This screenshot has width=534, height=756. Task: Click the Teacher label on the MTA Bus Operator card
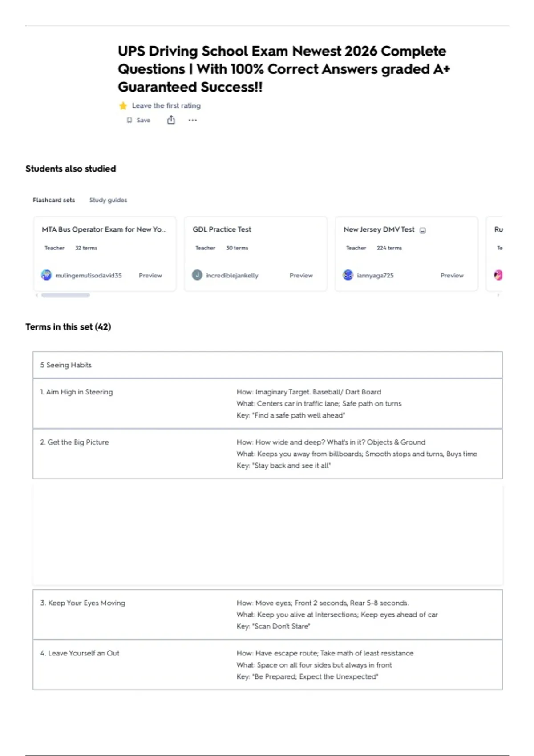tap(54, 248)
